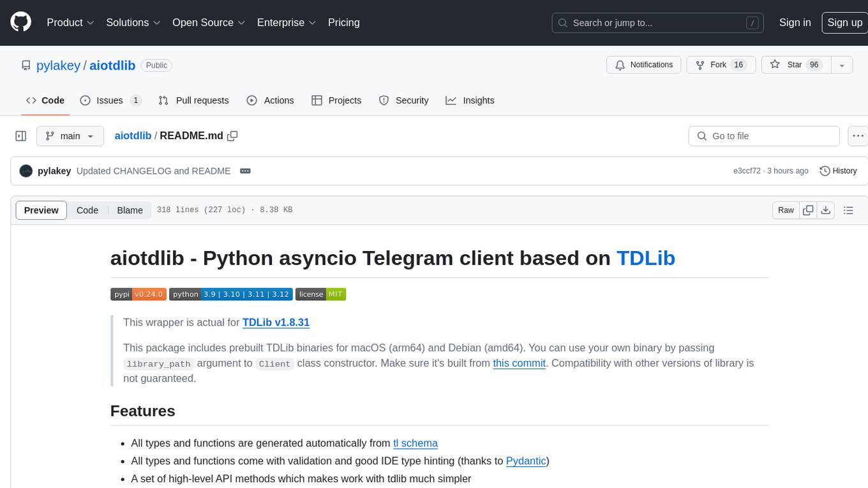Screen dimensions: 868x488
Task: Open the aiotdlib repository root link
Action: click(x=112, y=65)
